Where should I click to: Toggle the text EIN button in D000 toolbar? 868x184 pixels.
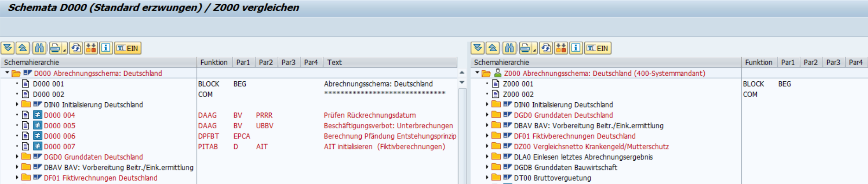point(128,48)
